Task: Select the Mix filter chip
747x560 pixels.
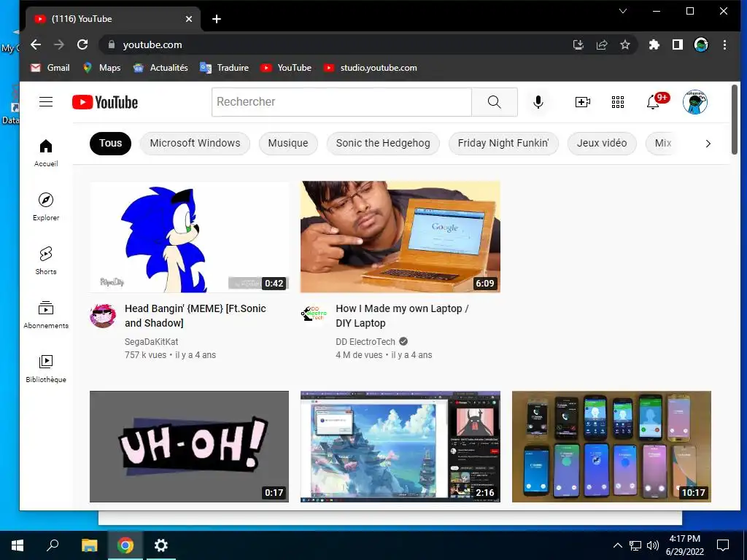Action: (662, 144)
